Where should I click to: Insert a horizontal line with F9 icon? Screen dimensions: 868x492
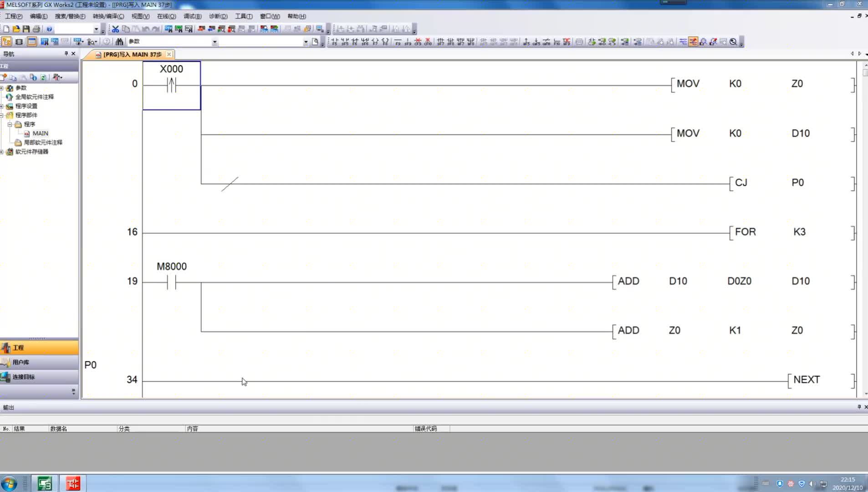398,42
